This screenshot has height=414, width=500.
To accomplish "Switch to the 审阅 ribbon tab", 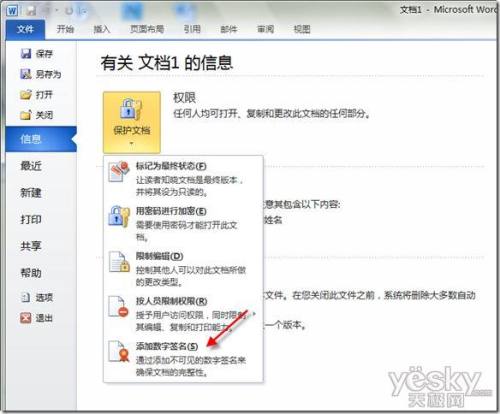I will click(266, 29).
